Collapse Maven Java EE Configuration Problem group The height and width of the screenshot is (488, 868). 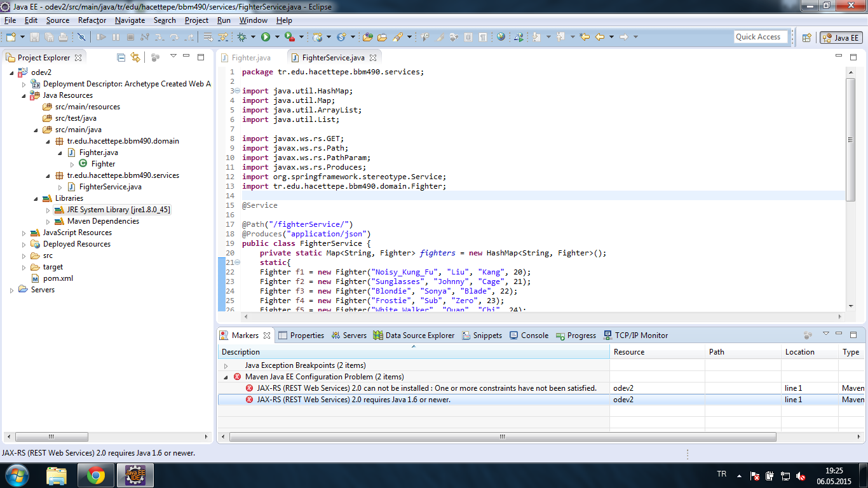pos(226,377)
